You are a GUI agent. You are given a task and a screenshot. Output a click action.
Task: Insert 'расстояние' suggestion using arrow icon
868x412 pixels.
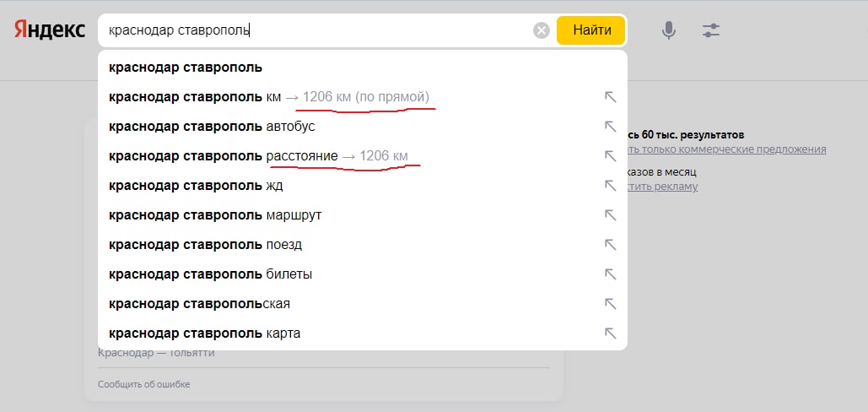tap(611, 156)
